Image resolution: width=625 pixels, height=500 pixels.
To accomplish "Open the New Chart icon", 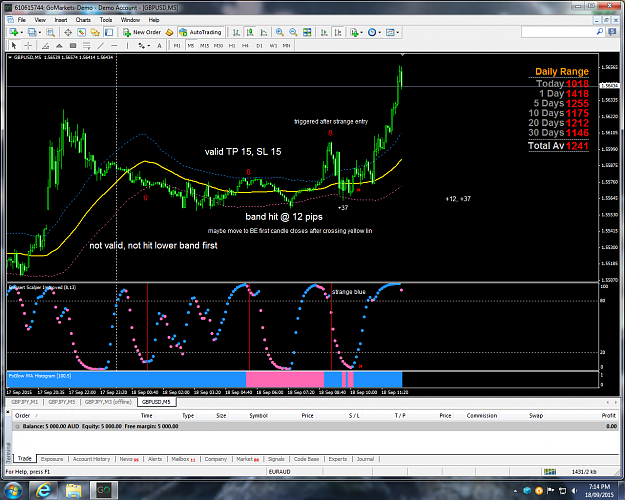I will (14, 32).
